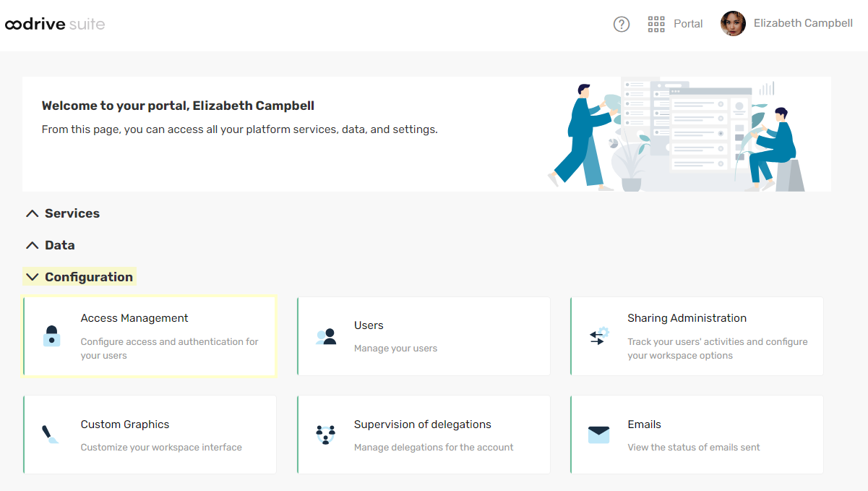The width and height of the screenshot is (868, 491).
Task: Click 'View the status of emails sent'
Action: click(694, 448)
